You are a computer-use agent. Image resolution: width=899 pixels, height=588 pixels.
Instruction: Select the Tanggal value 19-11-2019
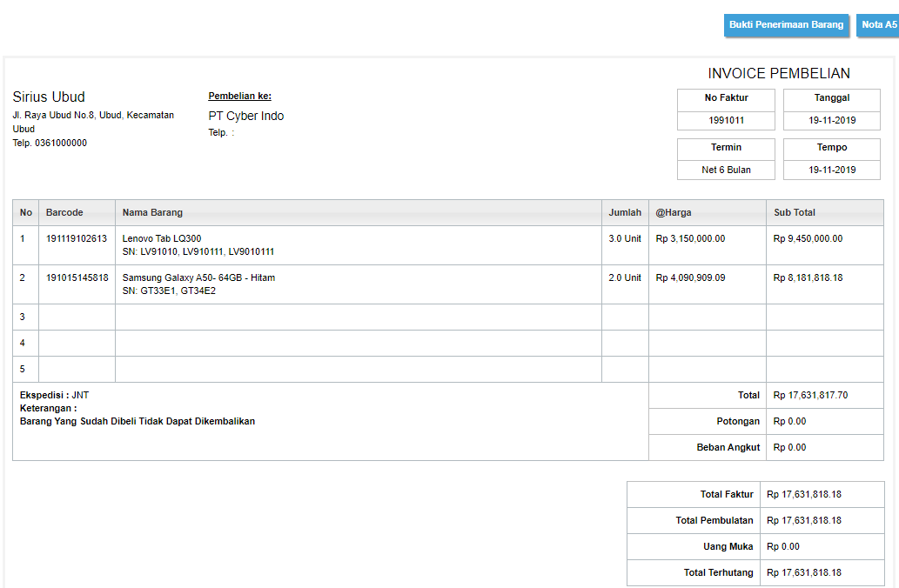[832, 120]
